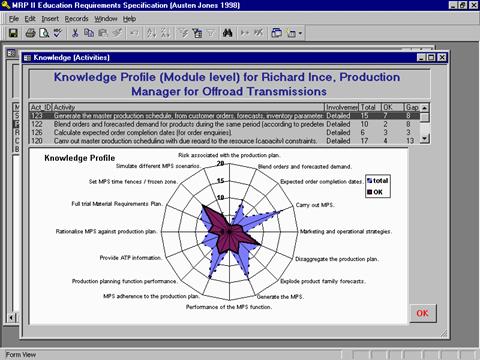Screen dimensions: 480x360
Task: Open the Insert menu
Action: [x=50, y=19]
